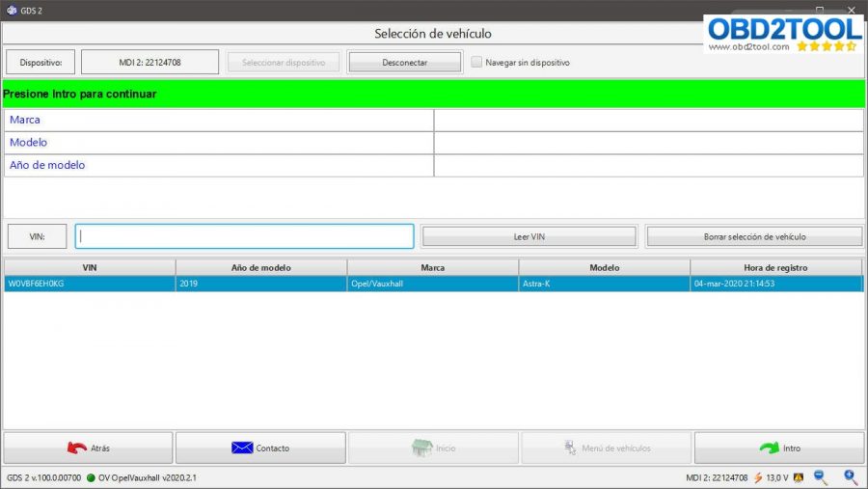Toggle Navegar sin dispositivo checkbox

click(x=476, y=62)
